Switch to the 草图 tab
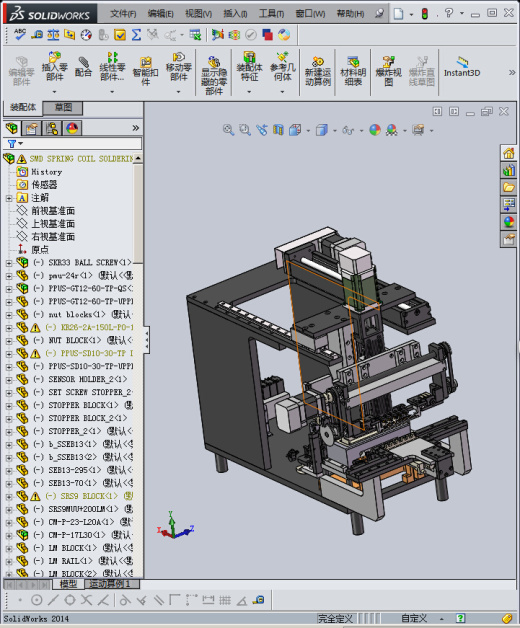 [x=63, y=107]
